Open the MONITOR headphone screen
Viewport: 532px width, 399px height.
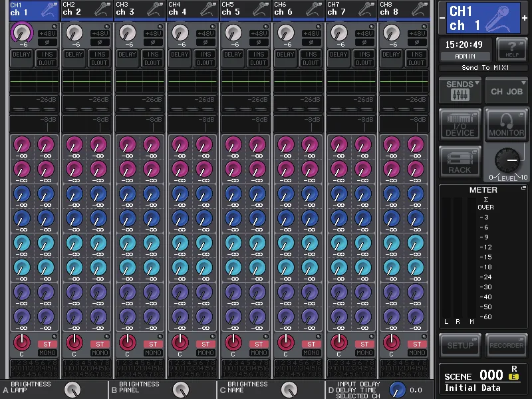coord(506,125)
